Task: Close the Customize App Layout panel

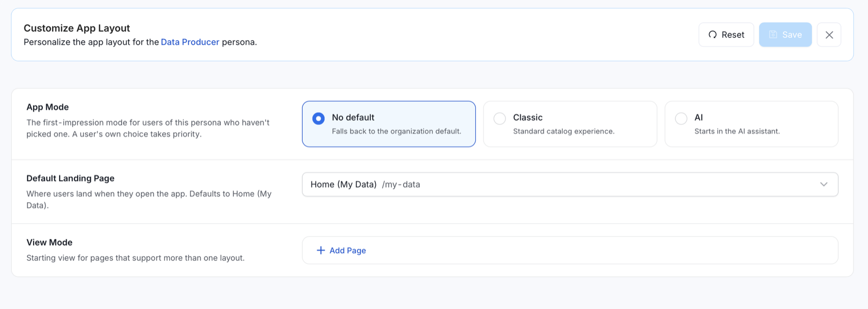Action: (x=829, y=35)
